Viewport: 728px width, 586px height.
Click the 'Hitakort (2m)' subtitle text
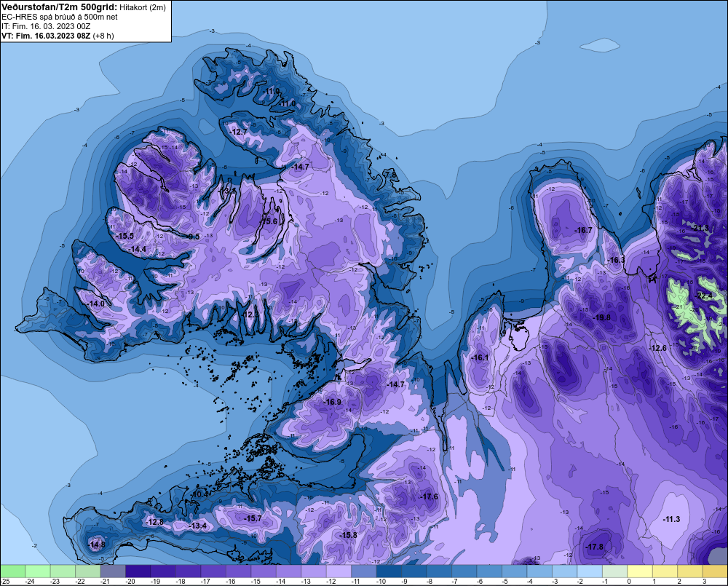pyautogui.click(x=143, y=7)
